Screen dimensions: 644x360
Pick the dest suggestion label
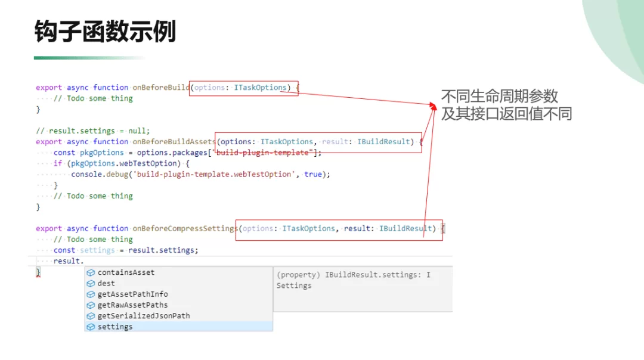pyautogui.click(x=106, y=283)
